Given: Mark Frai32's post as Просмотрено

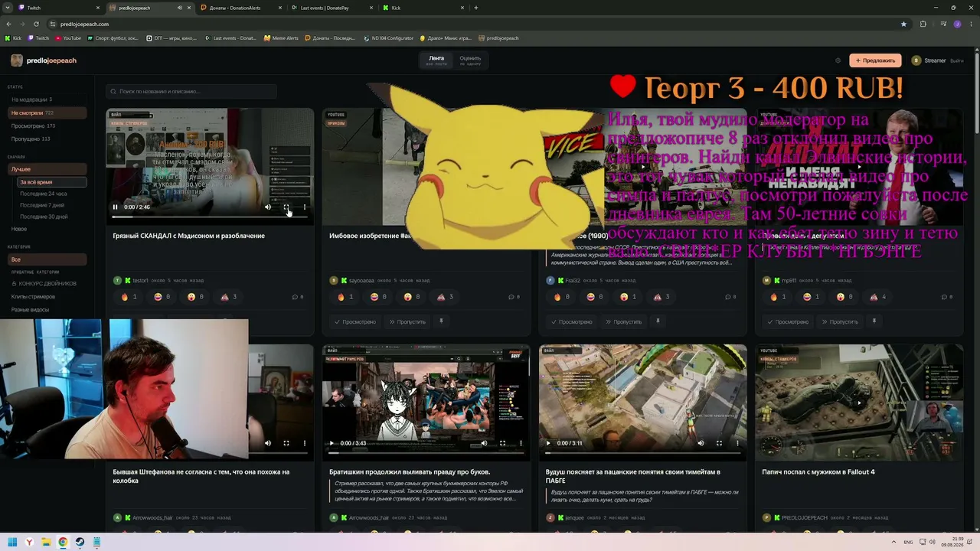Looking at the screenshot, I should pos(572,321).
